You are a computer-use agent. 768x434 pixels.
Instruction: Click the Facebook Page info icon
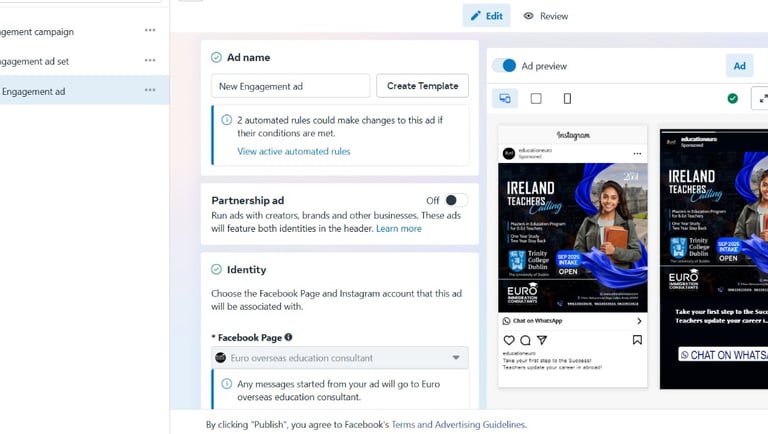point(288,337)
